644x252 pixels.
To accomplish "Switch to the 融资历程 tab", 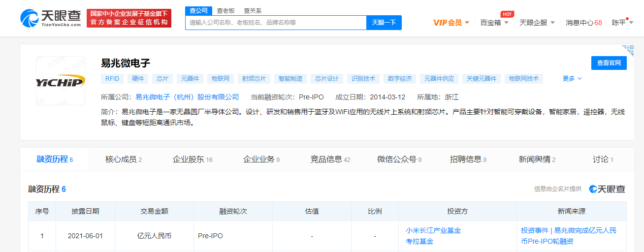I will pos(55,159).
